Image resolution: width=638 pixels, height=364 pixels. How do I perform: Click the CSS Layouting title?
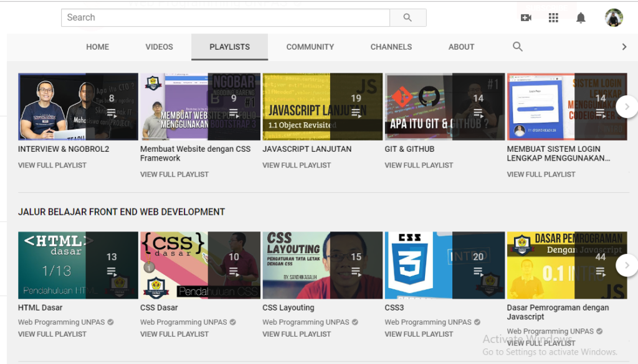[x=288, y=307]
